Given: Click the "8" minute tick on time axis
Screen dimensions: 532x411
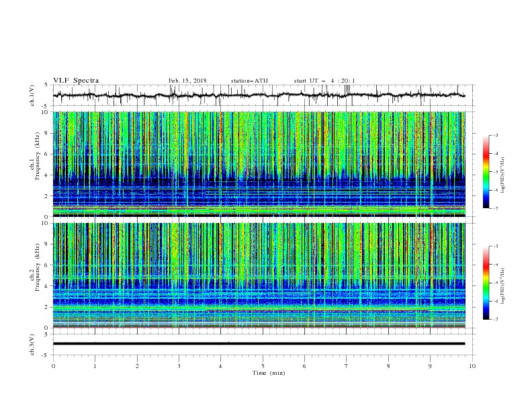Looking at the screenshot, I should pyautogui.click(x=388, y=366).
